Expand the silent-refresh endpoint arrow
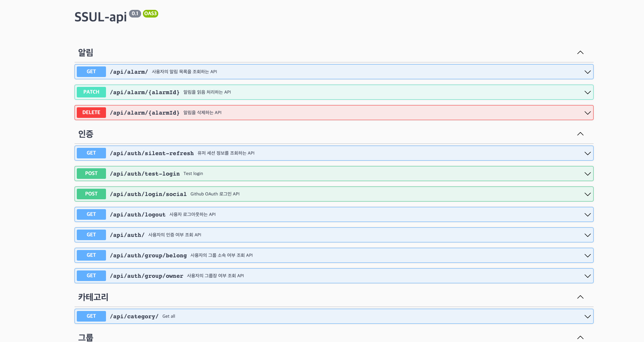644x342 pixels. coord(587,153)
